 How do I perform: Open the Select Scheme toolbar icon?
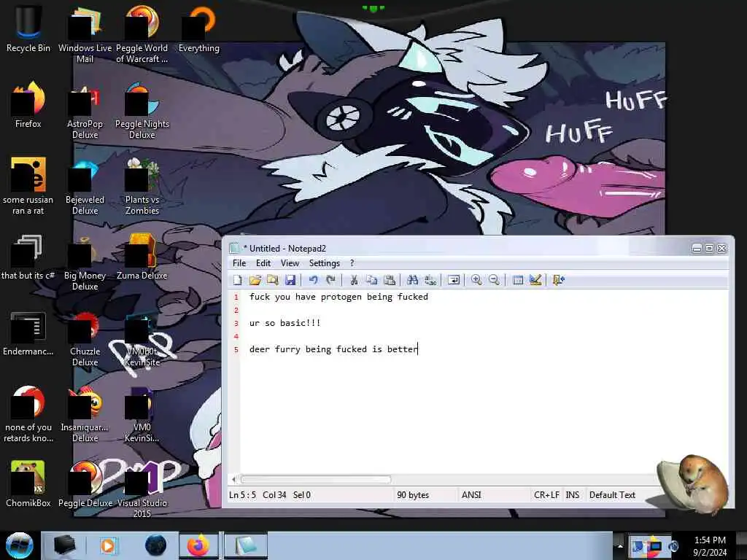[518, 280]
